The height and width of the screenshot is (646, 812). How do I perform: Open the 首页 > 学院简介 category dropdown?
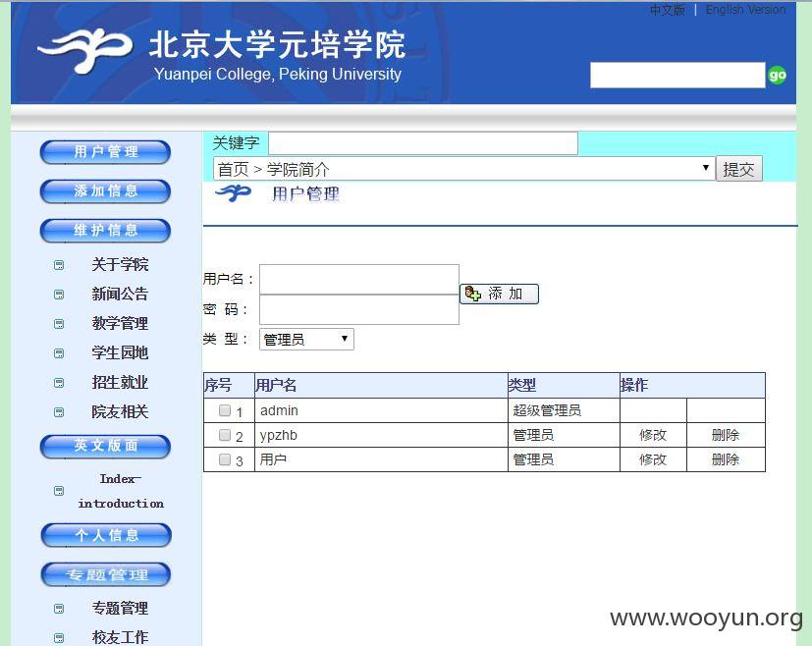coord(464,169)
